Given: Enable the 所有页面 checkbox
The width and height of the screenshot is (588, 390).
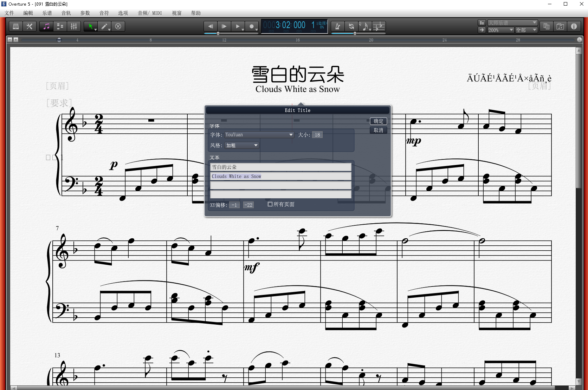Looking at the screenshot, I should point(270,204).
